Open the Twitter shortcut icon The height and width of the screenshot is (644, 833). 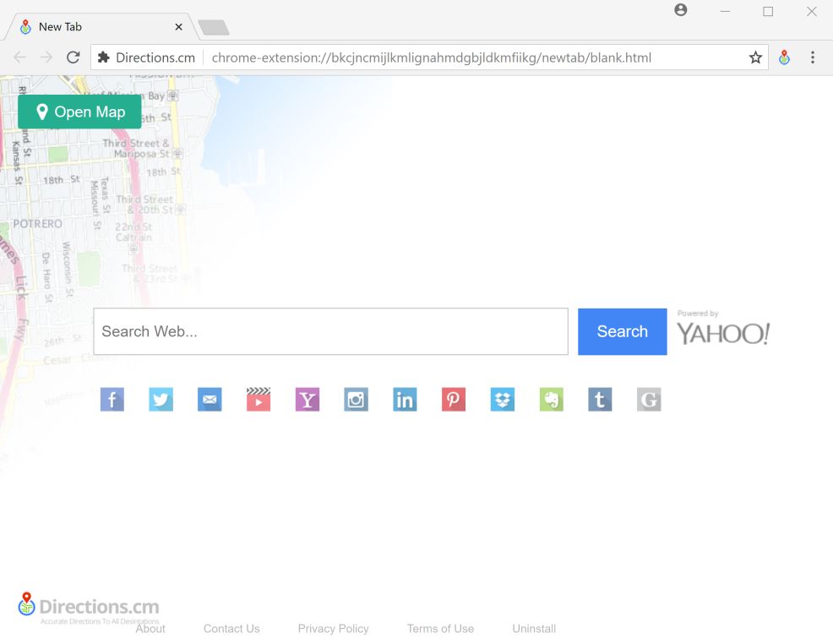coord(161,400)
